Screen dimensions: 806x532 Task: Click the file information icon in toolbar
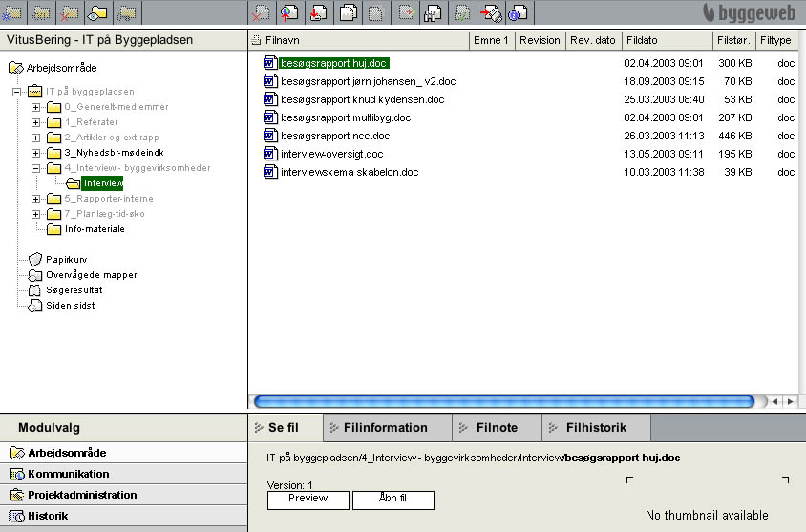point(517,13)
